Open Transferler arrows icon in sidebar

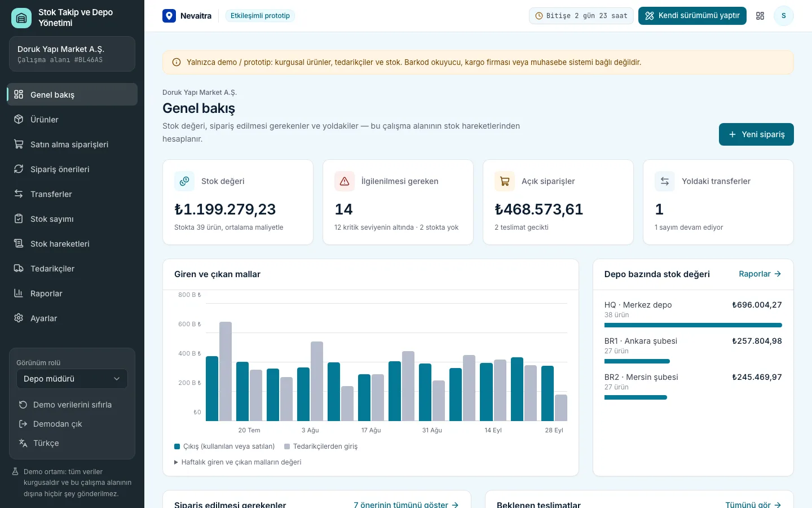pyautogui.click(x=19, y=194)
